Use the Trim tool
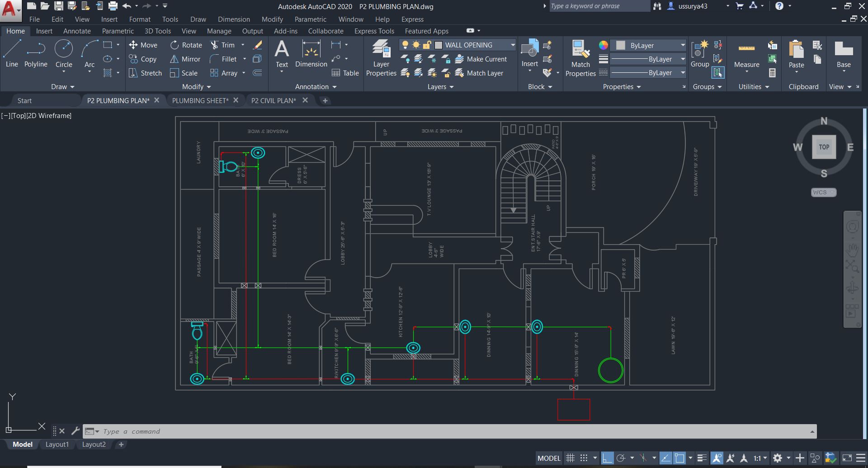 (x=222, y=45)
